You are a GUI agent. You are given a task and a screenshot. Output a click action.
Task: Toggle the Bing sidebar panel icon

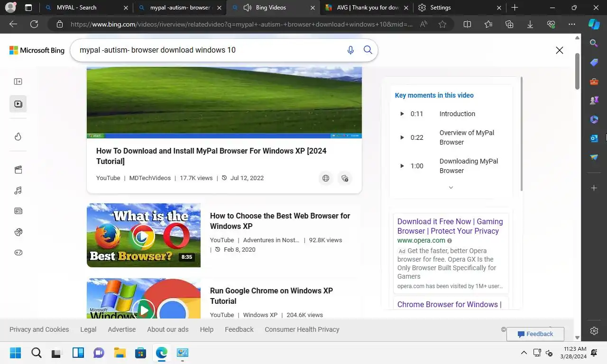(x=18, y=82)
